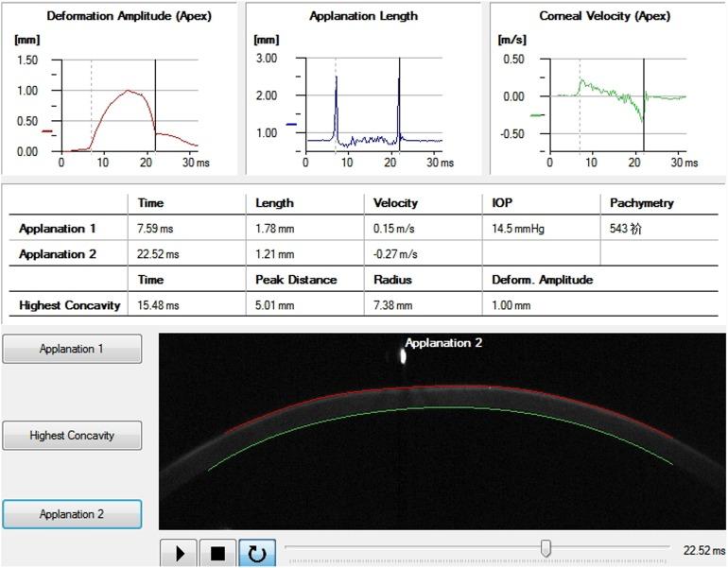Click green legend marker beside Corneal Velocity chart
Viewport: 728px width, 568px height.
click(536, 115)
